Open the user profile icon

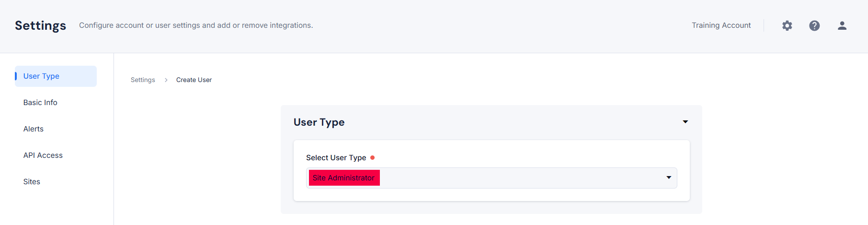[x=842, y=25]
